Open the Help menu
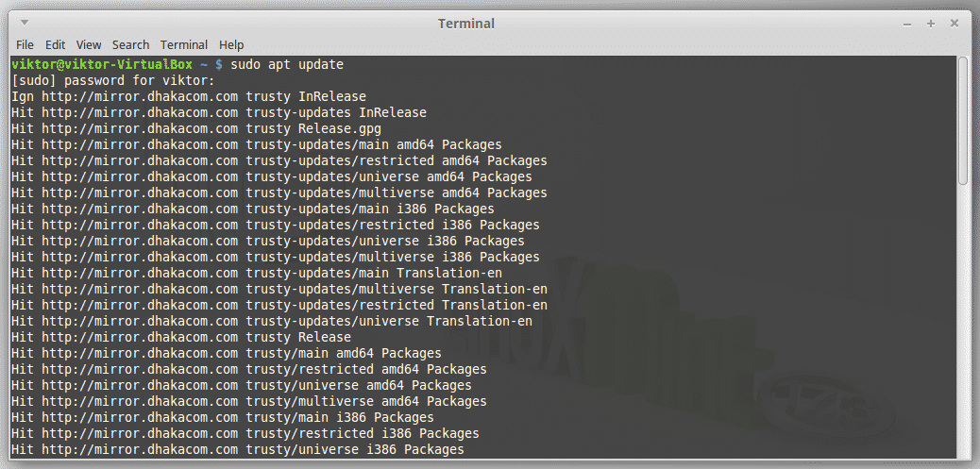This screenshot has width=980, height=469. [231, 44]
